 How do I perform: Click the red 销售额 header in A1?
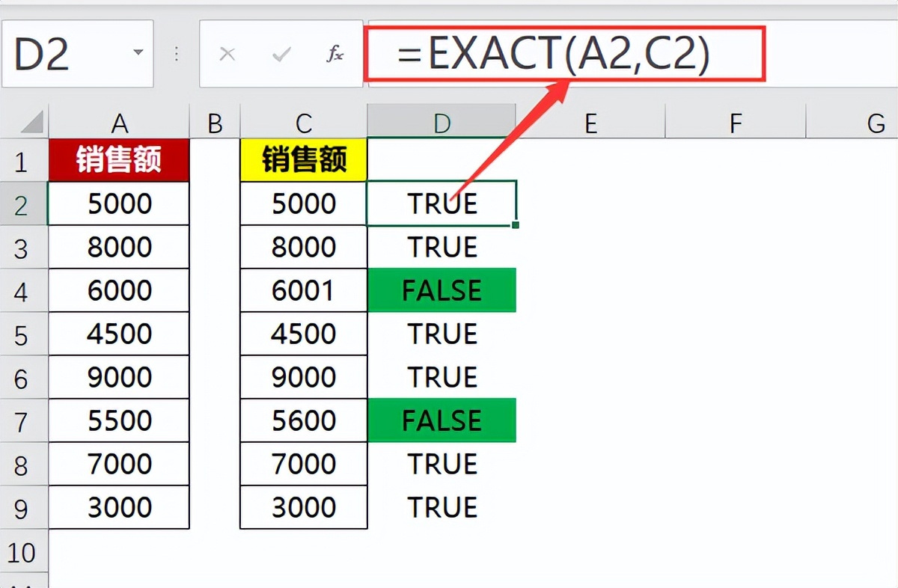click(119, 159)
